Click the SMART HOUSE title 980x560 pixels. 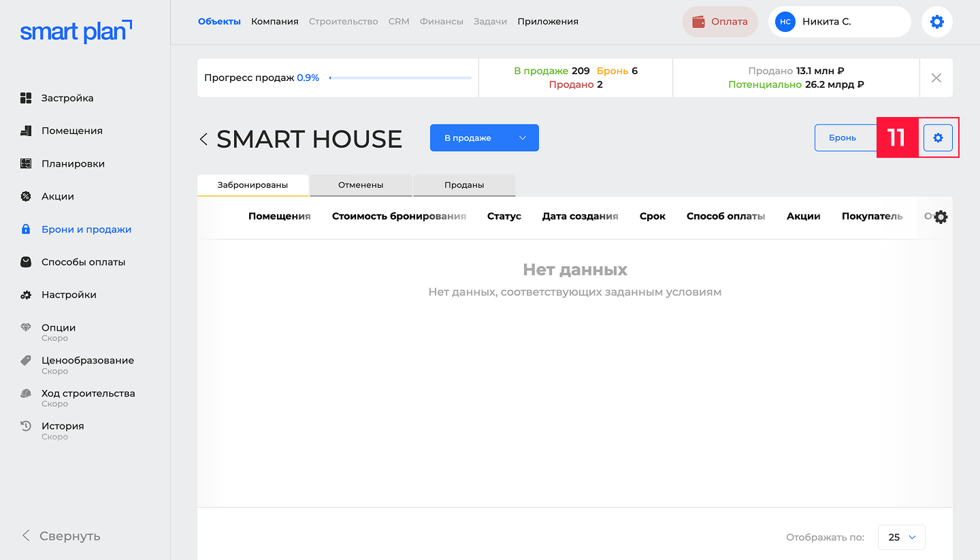point(310,139)
